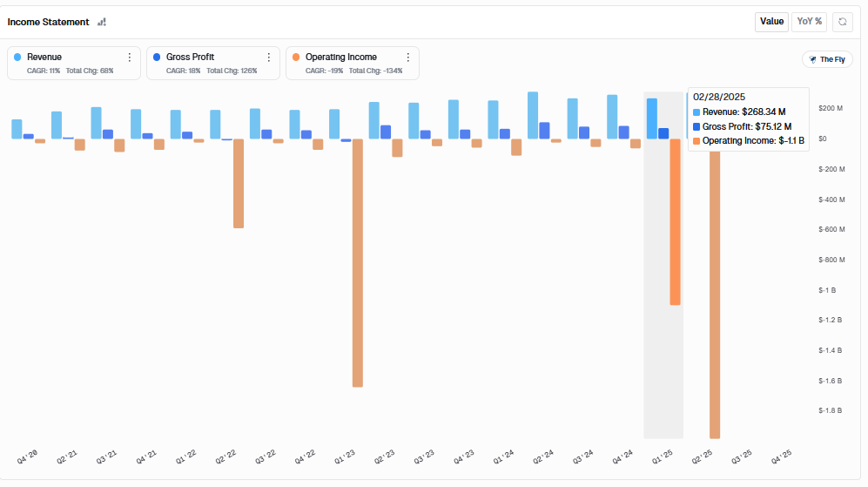The height and width of the screenshot is (487, 868).
Task: Switch to the YoY % view
Action: [809, 22]
